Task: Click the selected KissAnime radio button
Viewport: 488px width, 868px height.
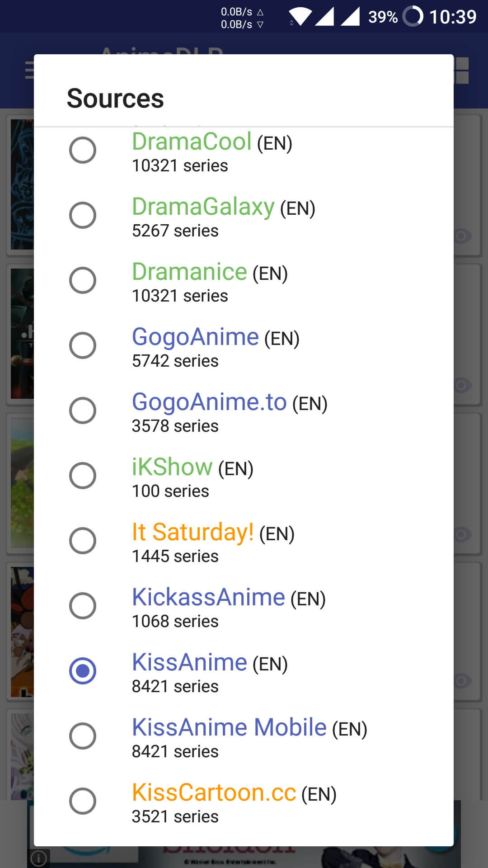Action: (82, 671)
